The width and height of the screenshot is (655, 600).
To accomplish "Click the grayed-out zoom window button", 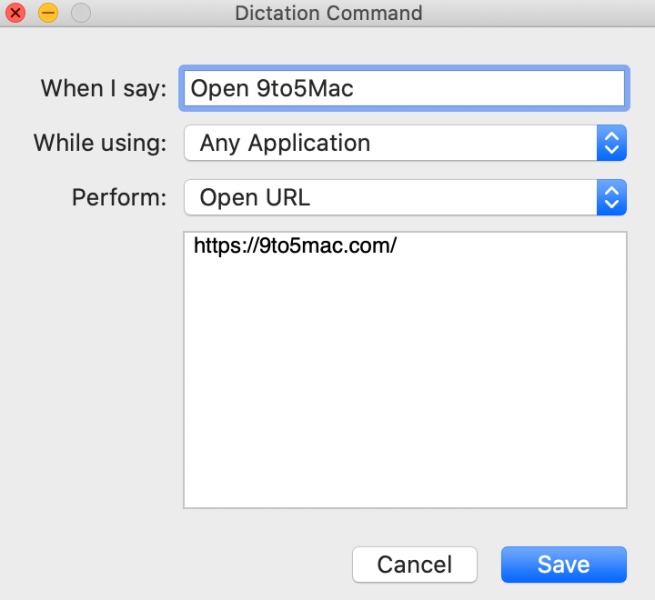I will pos(80,14).
